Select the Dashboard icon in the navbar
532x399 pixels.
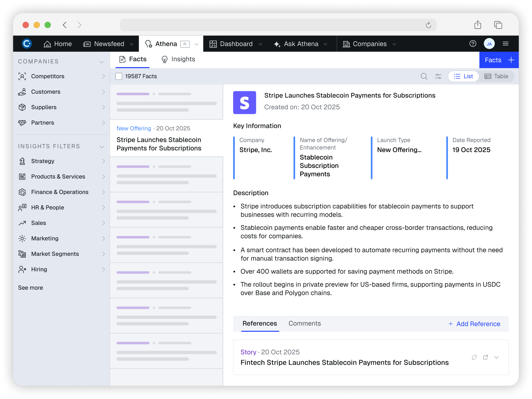click(213, 44)
